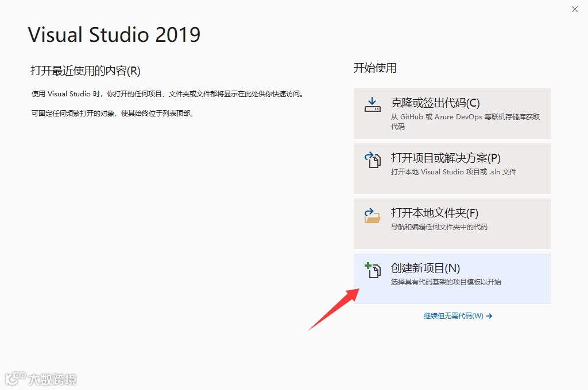Click the open local folder icon
588x390 pixels.
[x=372, y=216]
